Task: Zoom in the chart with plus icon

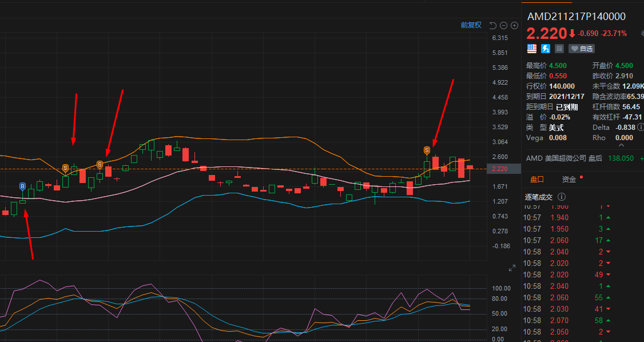Action: 514,26
